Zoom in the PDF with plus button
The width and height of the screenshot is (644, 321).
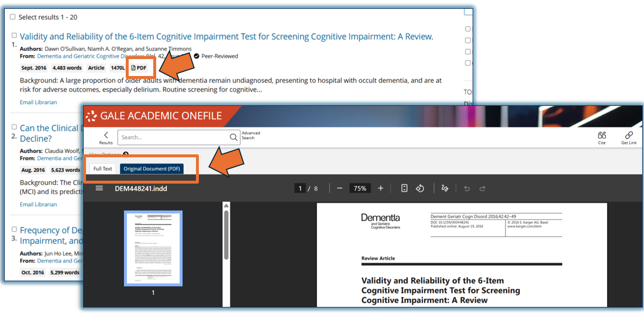(x=380, y=188)
